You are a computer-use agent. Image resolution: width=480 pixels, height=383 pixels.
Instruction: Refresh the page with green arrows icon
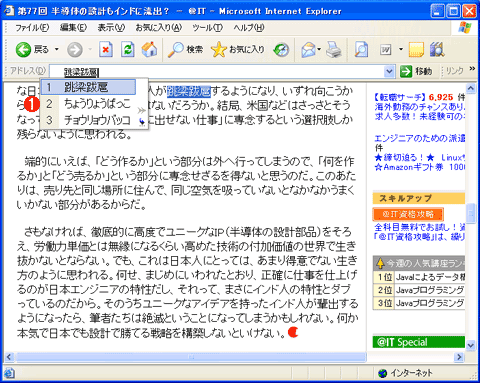click(x=127, y=50)
